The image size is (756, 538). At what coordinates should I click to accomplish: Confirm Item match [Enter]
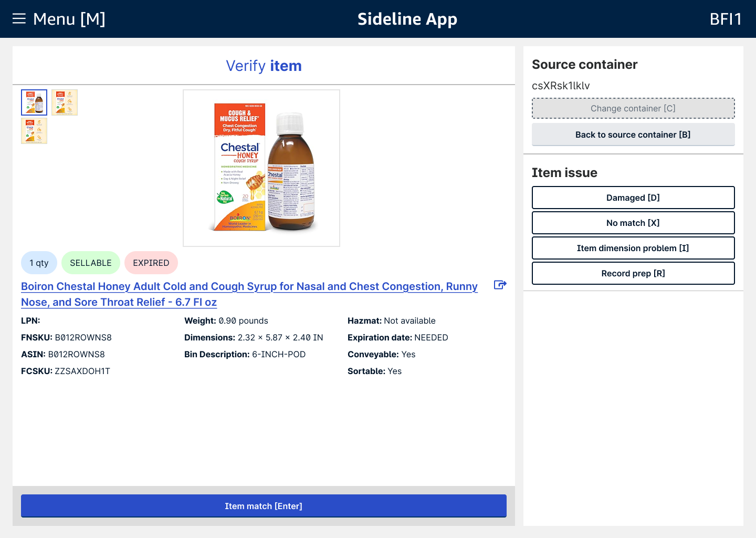[264, 506]
